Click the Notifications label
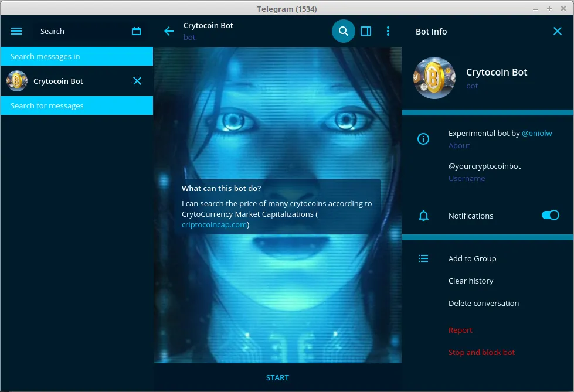This screenshot has height=392, width=574. [x=471, y=216]
